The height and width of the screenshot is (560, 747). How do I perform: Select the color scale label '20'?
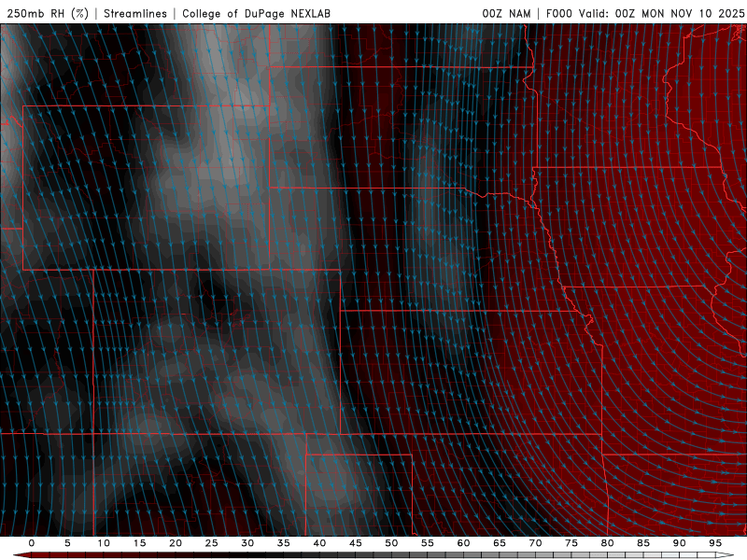[x=176, y=543]
